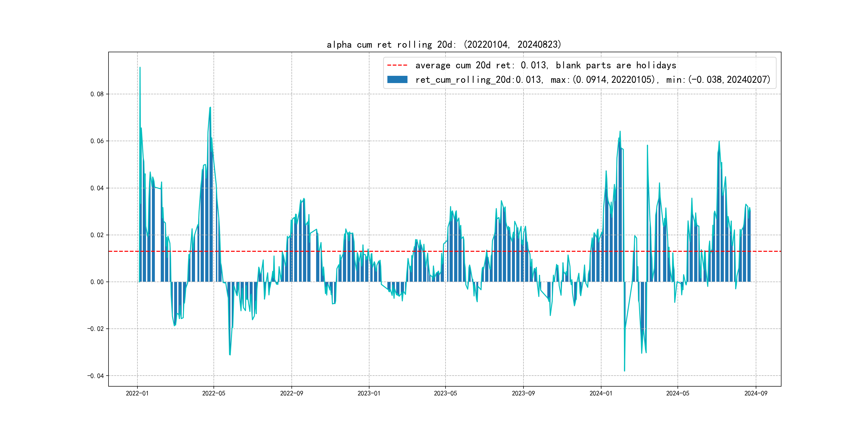
Task: Click the 0.06 y-axis tick label
Action: click(97, 141)
